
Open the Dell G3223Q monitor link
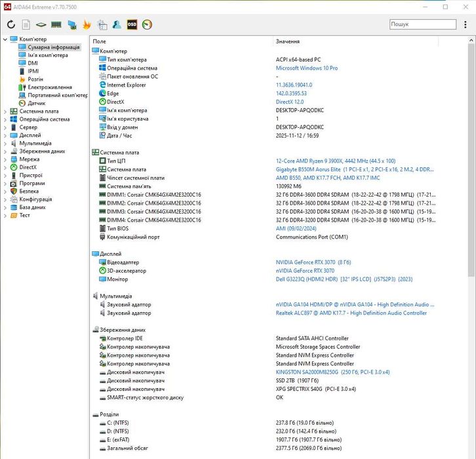344,279
